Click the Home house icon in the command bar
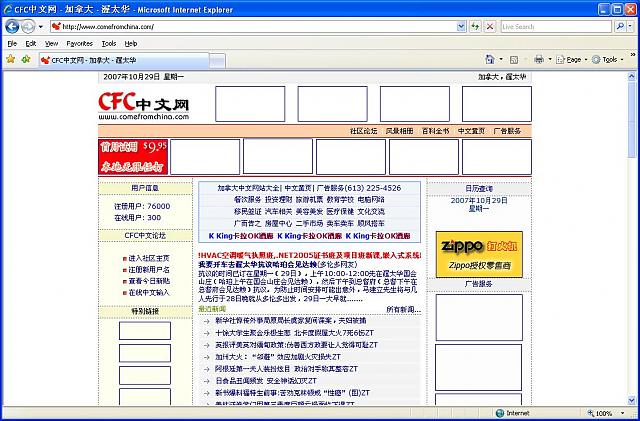 click(490, 60)
